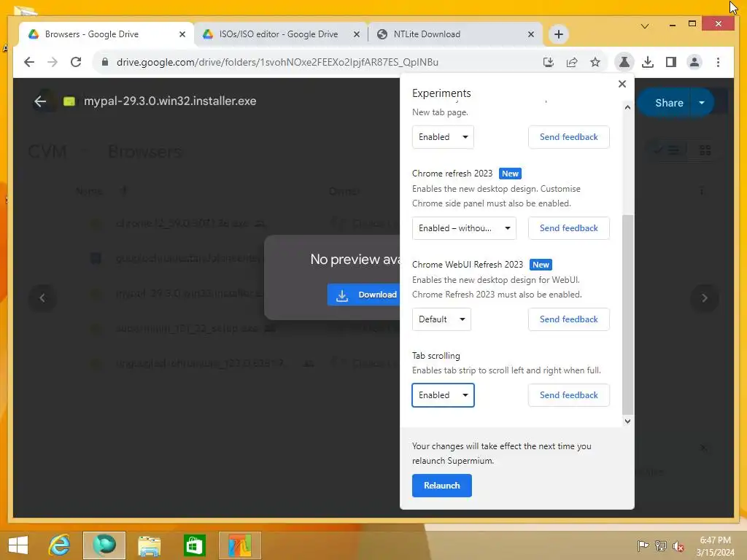
Task: Share this page via address bar icon
Action: [x=572, y=62]
